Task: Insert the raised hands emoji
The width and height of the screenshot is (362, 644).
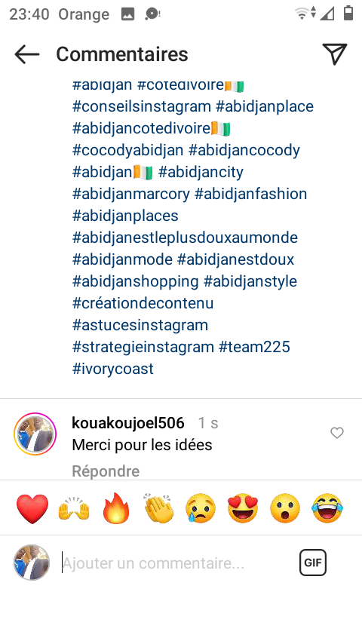Action: (74, 508)
